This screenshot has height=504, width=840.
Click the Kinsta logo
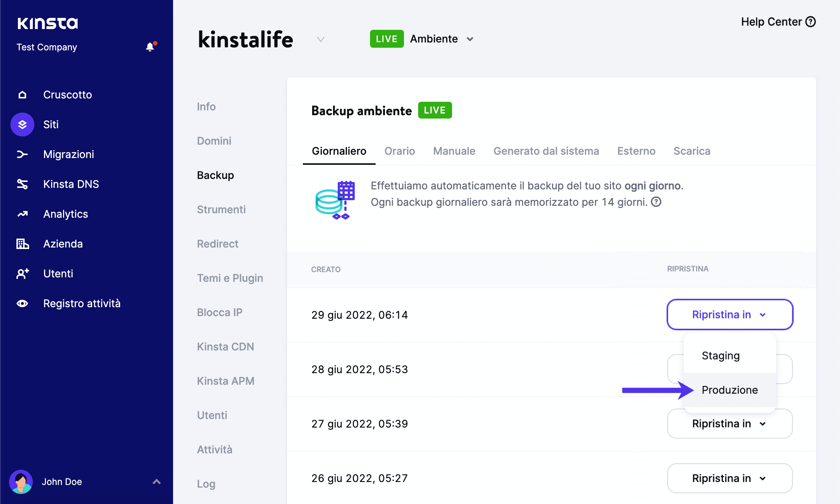(47, 23)
